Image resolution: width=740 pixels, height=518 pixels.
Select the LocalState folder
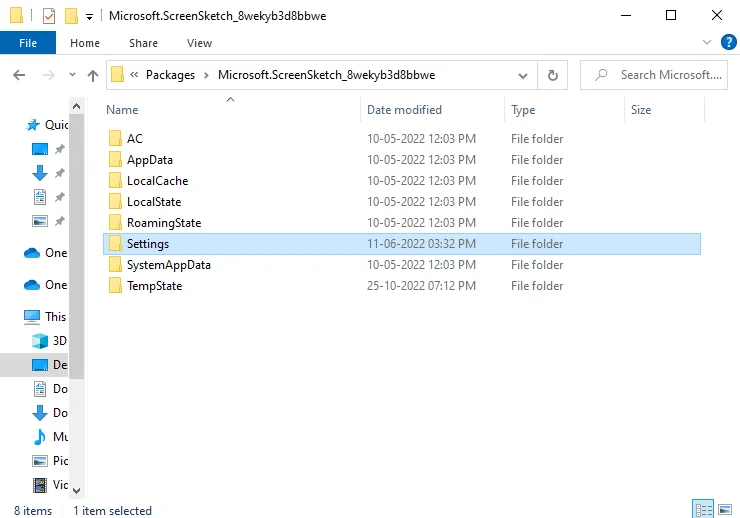click(402, 202)
